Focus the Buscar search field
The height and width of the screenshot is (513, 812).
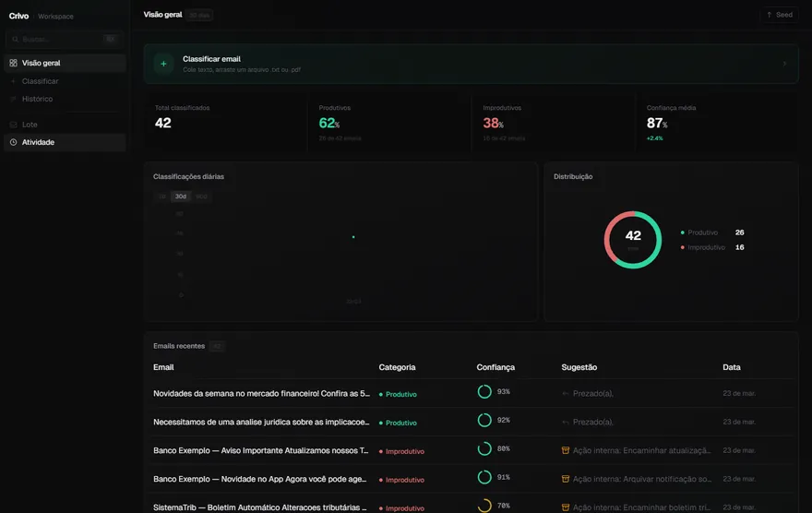click(65, 40)
